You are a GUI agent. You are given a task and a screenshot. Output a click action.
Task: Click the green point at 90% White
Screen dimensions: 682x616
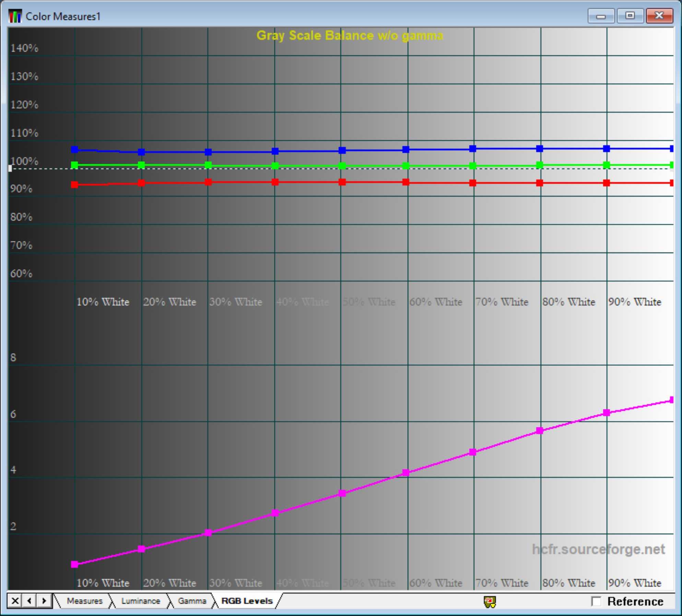coord(606,165)
